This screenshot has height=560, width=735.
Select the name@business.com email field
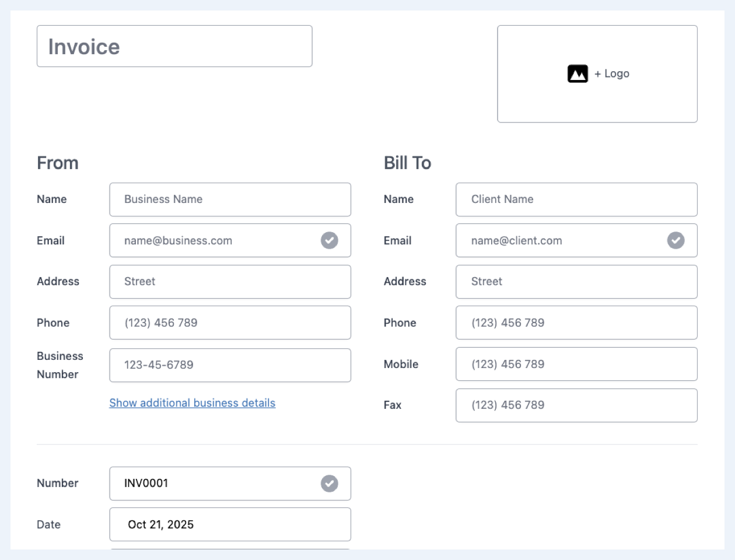pyautogui.click(x=216, y=240)
